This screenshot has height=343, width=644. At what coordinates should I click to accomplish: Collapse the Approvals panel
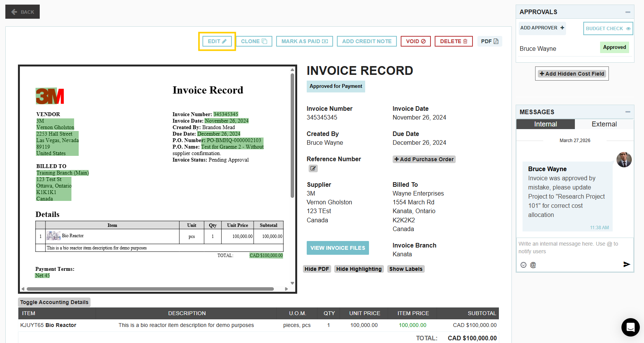628,12
